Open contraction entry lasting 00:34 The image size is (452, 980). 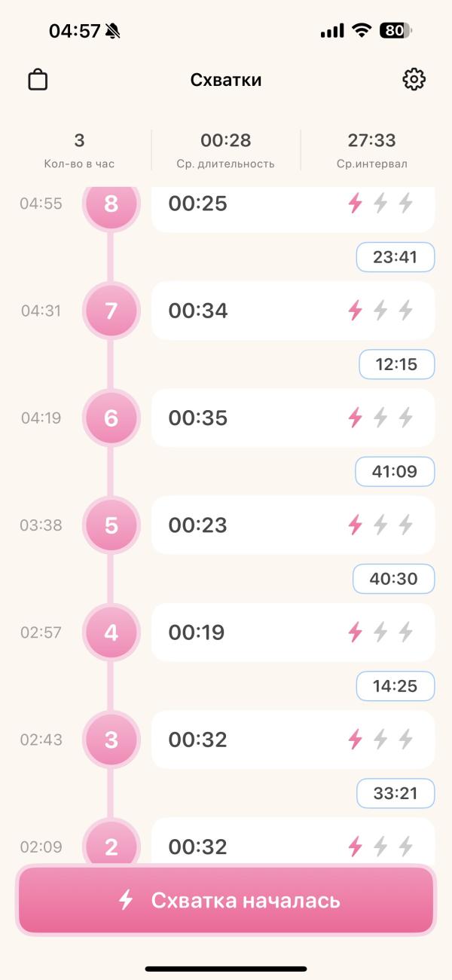[x=293, y=311]
